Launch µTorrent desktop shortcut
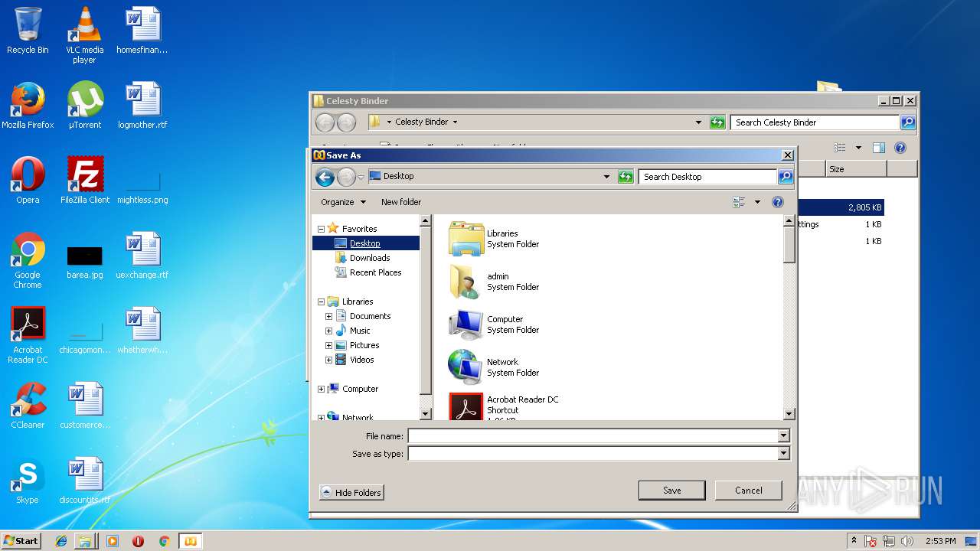The height and width of the screenshot is (551, 980). click(84, 106)
